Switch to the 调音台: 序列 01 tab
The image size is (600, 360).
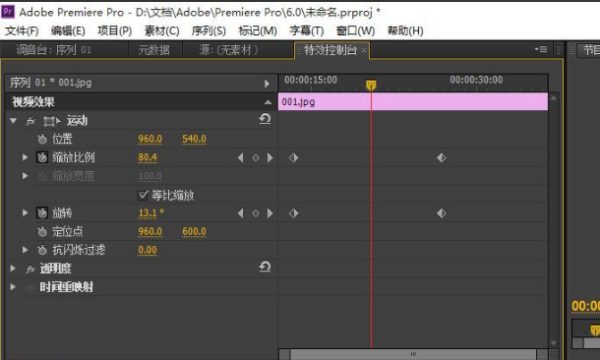(54, 50)
